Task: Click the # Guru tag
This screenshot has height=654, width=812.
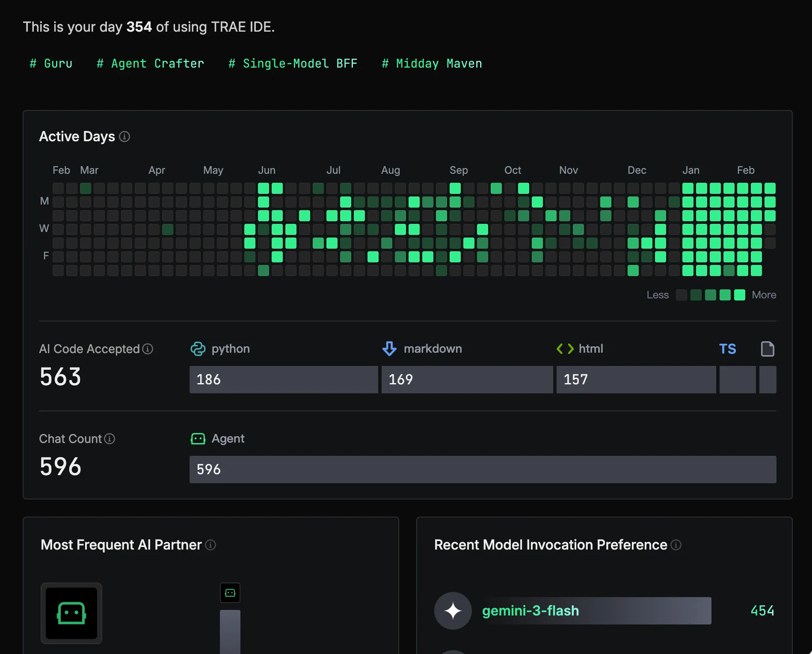Action: (x=51, y=64)
